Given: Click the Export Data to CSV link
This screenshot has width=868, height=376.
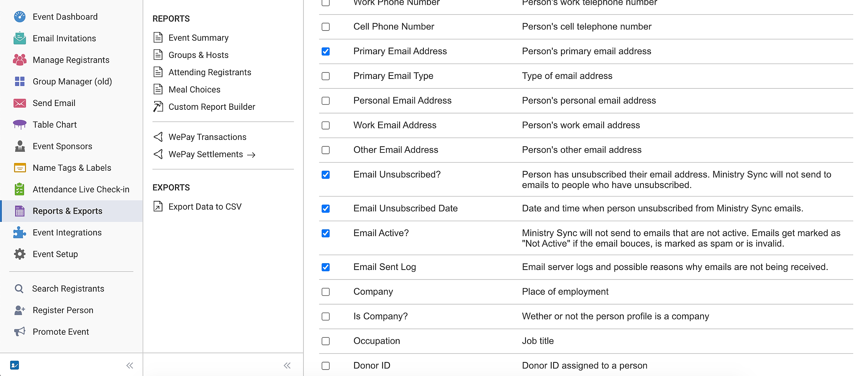Looking at the screenshot, I should [205, 207].
